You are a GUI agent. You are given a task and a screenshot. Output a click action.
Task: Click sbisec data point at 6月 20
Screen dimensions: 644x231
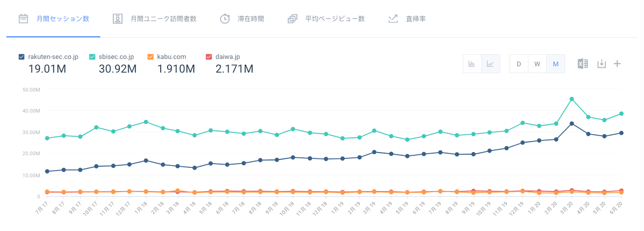[621, 114]
